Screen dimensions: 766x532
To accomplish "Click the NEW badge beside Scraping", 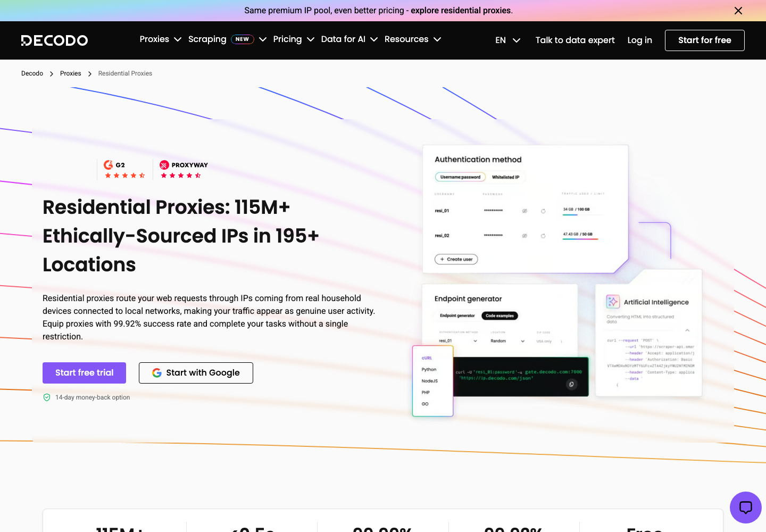I will [x=243, y=39].
